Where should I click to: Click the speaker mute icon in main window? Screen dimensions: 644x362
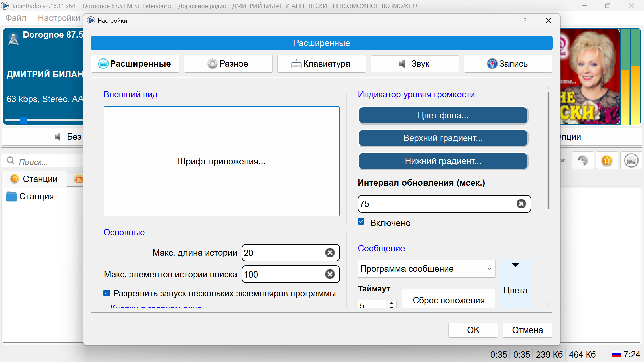pyautogui.click(x=58, y=137)
